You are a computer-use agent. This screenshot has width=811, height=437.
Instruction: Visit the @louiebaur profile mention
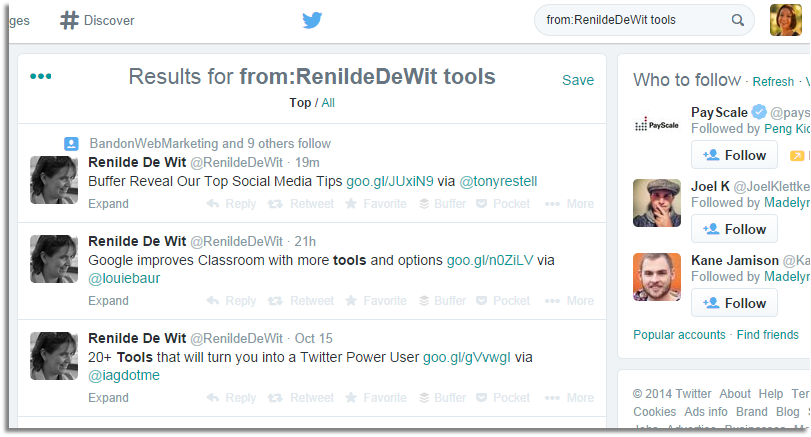click(124, 278)
